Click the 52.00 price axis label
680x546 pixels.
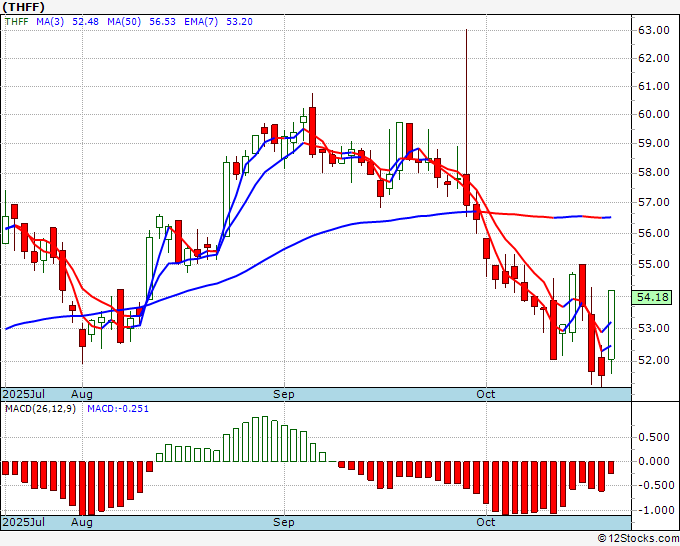(654, 360)
